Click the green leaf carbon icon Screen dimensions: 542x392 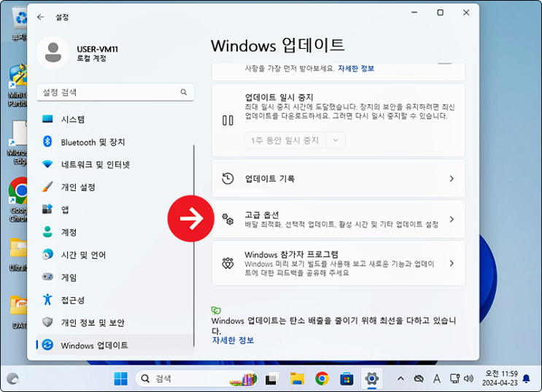click(216, 310)
